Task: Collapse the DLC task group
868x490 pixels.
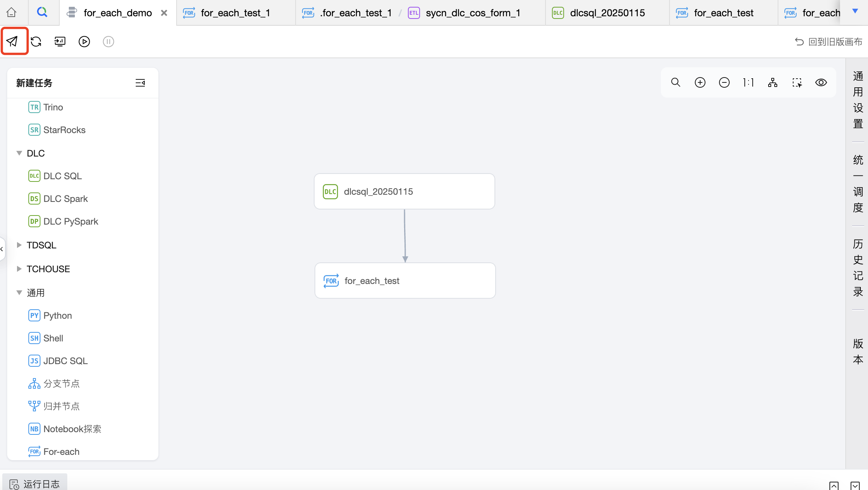Action: [19, 153]
